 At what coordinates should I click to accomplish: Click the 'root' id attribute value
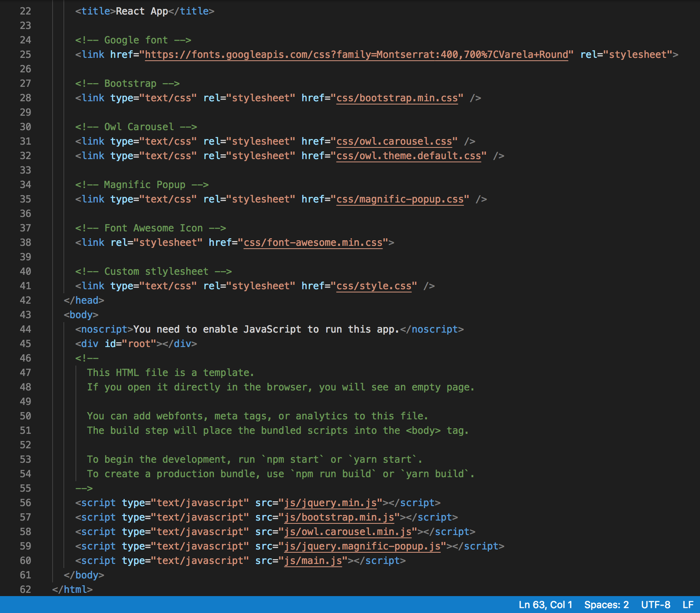(x=139, y=343)
